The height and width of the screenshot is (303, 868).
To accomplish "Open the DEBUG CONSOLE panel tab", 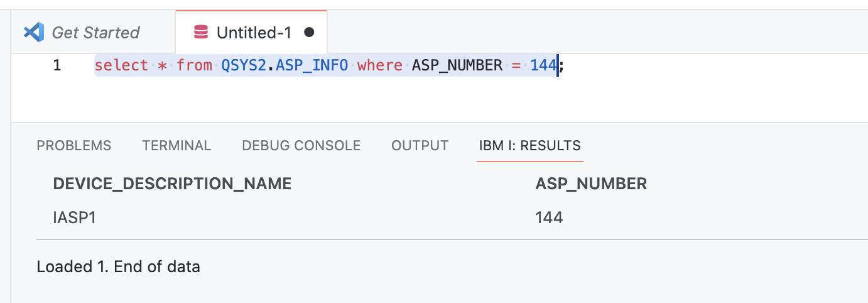I will [x=301, y=146].
